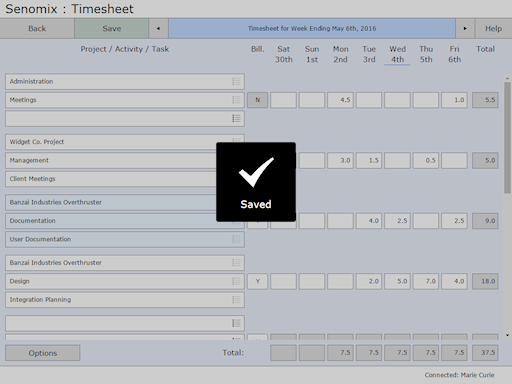Image resolution: width=512 pixels, height=384 pixels.
Task: Dismiss the Saved confirmation popup
Action: click(256, 182)
